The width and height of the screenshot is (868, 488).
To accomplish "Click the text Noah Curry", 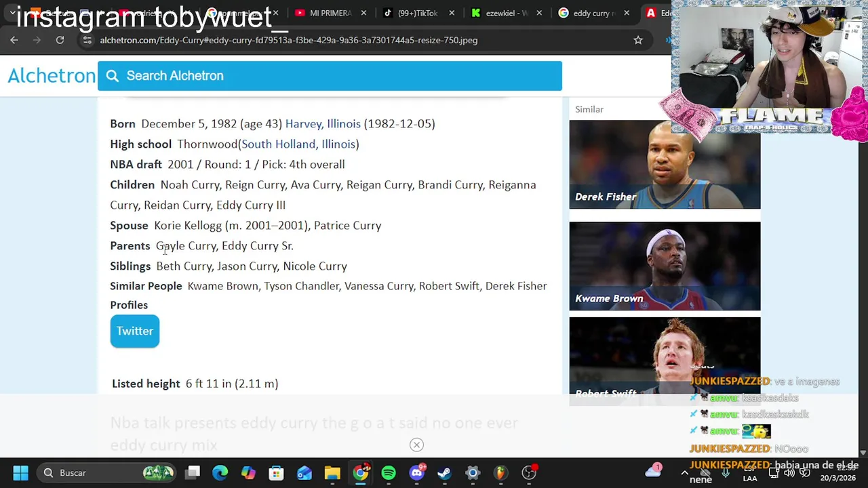I will [190, 184].
